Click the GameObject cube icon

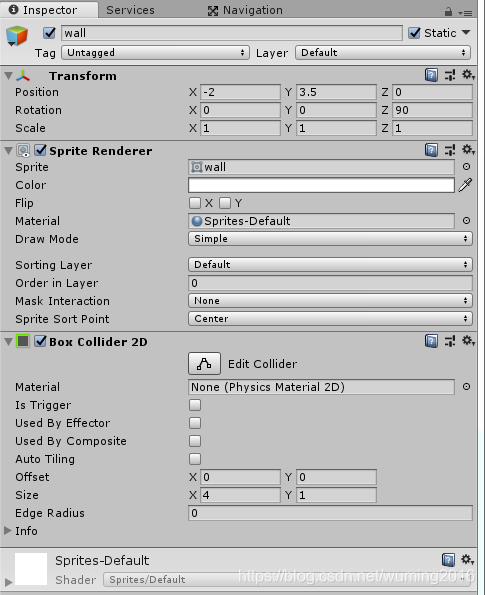pyautogui.click(x=17, y=36)
